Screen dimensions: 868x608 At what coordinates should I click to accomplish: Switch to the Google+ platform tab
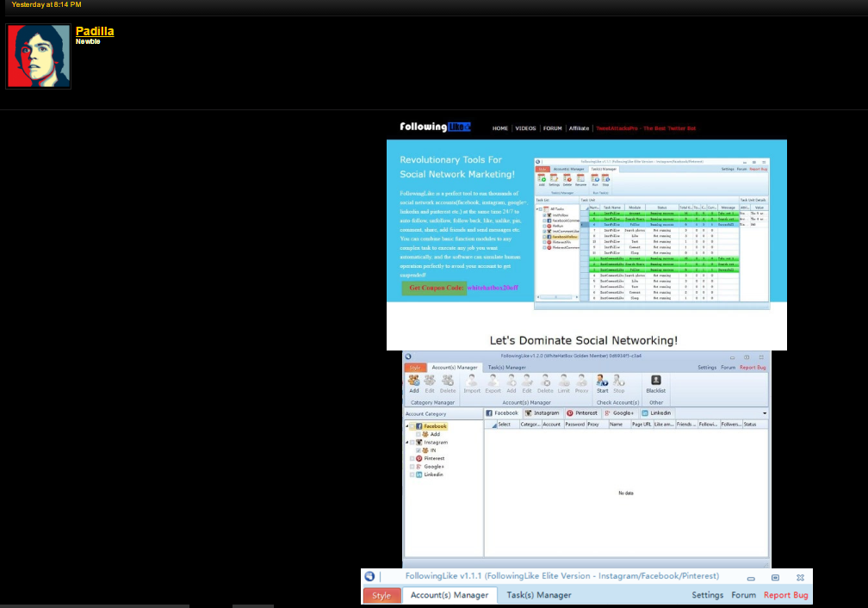click(619, 413)
